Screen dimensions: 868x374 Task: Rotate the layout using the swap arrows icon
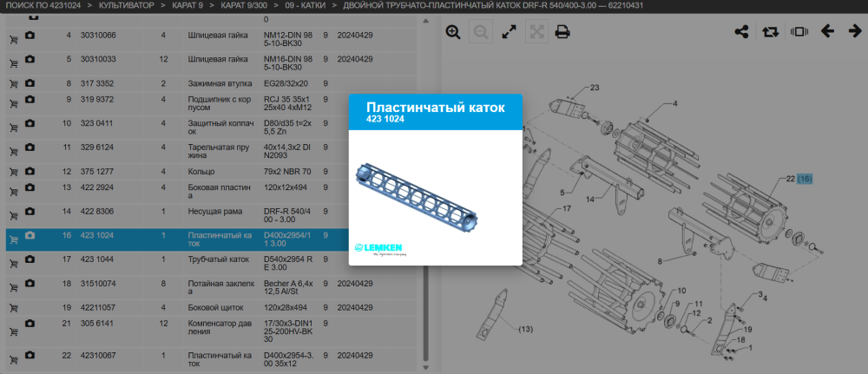coord(769,31)
